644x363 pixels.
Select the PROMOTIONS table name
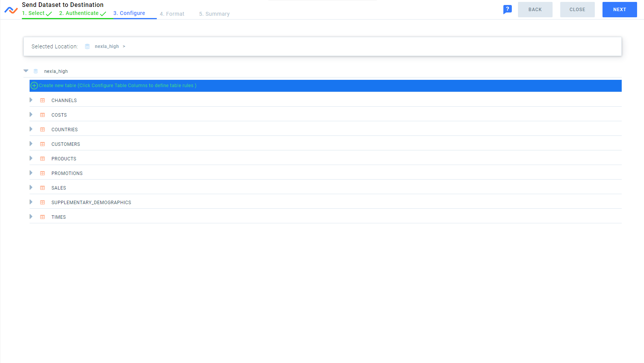pyautogui.click(x=67, y=173)
